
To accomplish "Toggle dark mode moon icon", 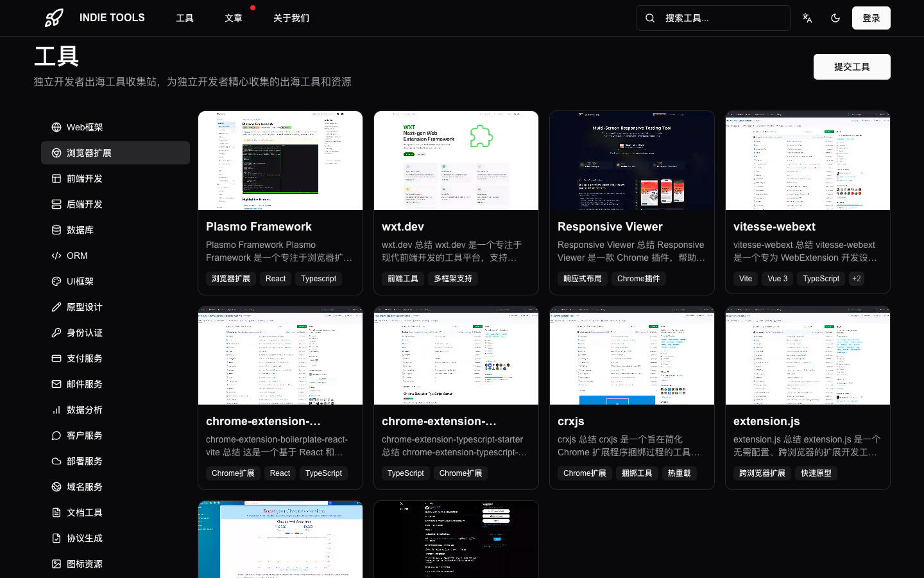I will point(835,18).
